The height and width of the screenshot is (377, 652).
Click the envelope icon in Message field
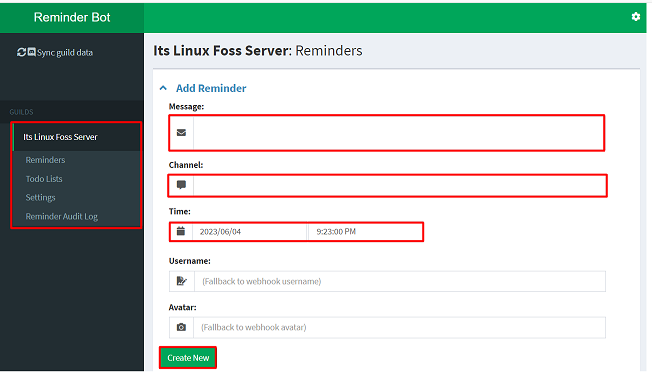click(181, 133)
